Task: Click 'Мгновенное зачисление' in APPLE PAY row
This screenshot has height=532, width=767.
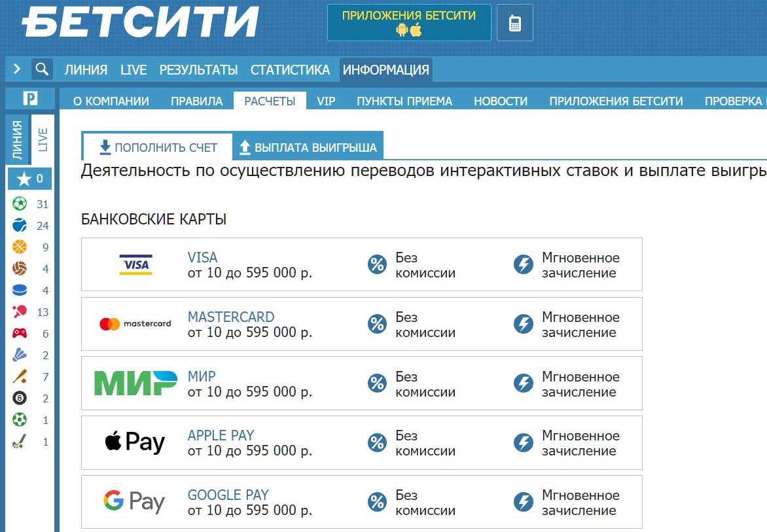Action: point(580,443)
